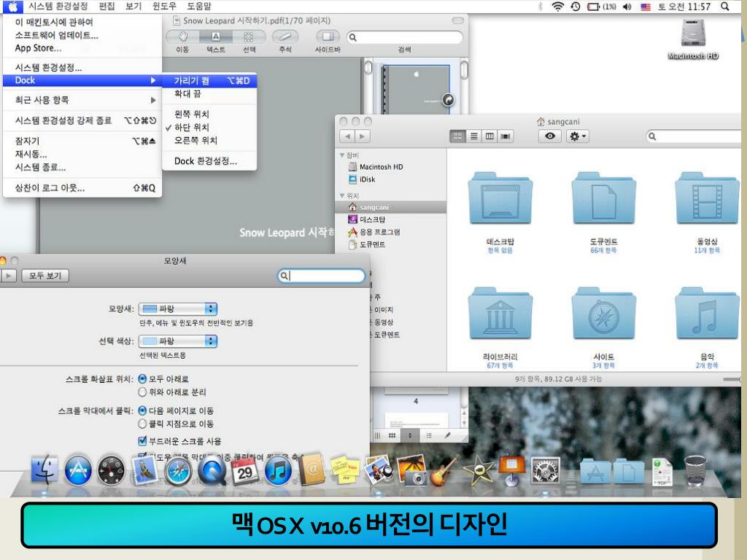Collapse the 장비 section in Finder sidebar

point(342,155)
